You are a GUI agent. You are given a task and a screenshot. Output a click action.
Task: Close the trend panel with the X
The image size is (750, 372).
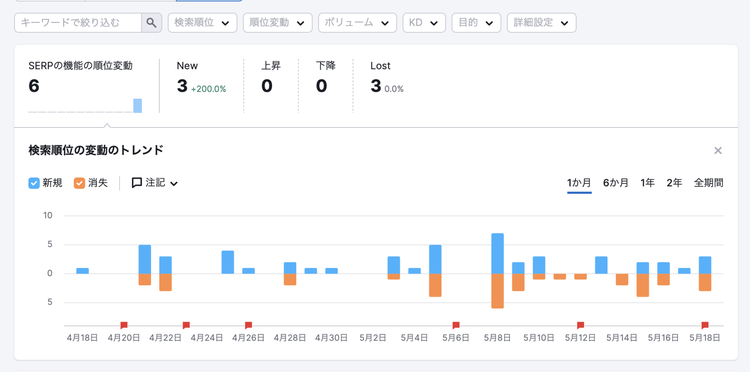pyautogui.click(x=718, y=151)
